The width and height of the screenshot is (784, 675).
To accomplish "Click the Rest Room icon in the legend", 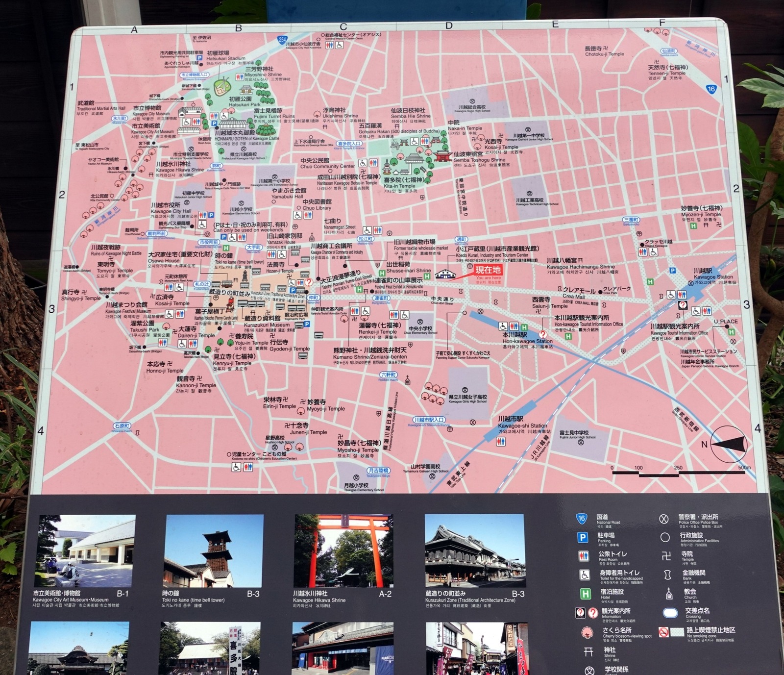I will (x=583, y=556).
